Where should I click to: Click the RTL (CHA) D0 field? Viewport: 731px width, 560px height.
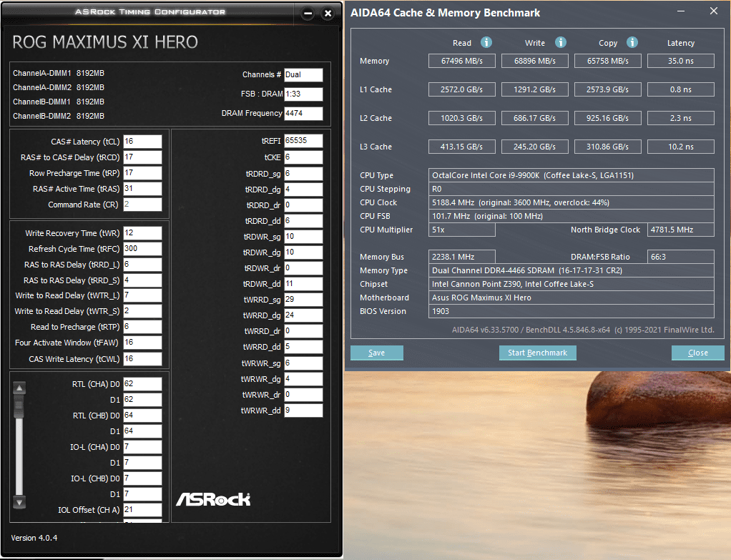[x=142, y=384]
